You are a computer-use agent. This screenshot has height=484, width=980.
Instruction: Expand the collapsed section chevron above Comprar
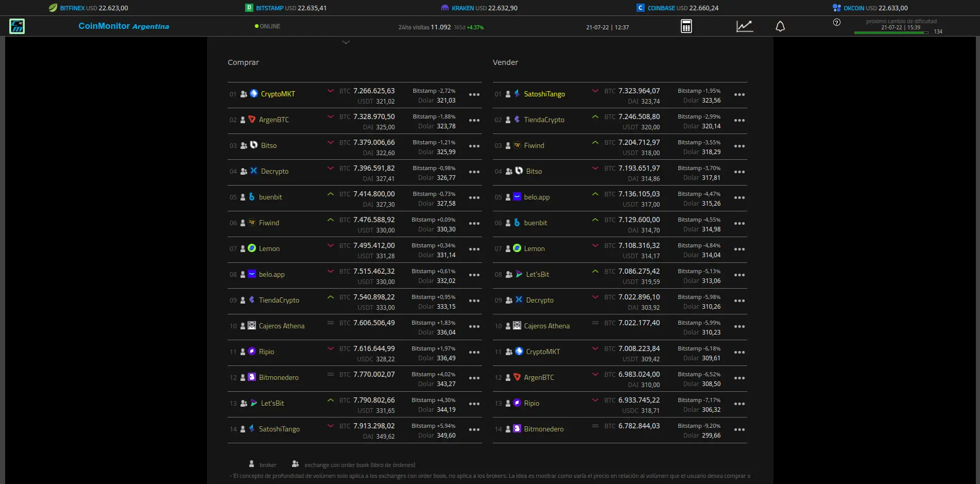coord(346,42)
